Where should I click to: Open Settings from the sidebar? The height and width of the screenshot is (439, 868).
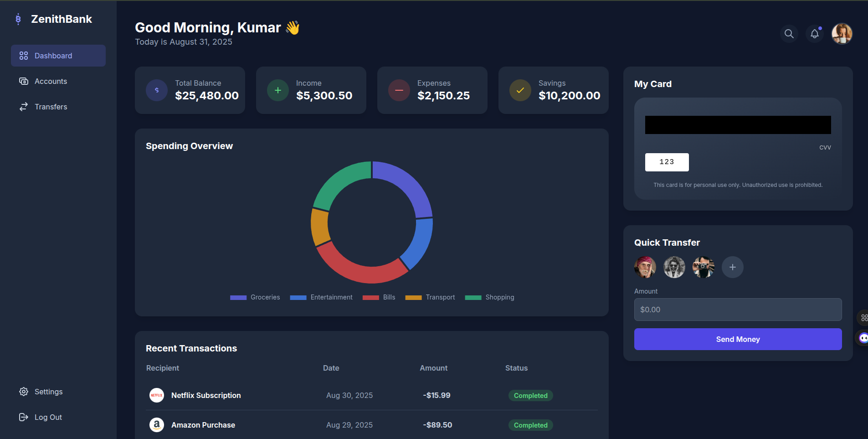click(48, 392)
